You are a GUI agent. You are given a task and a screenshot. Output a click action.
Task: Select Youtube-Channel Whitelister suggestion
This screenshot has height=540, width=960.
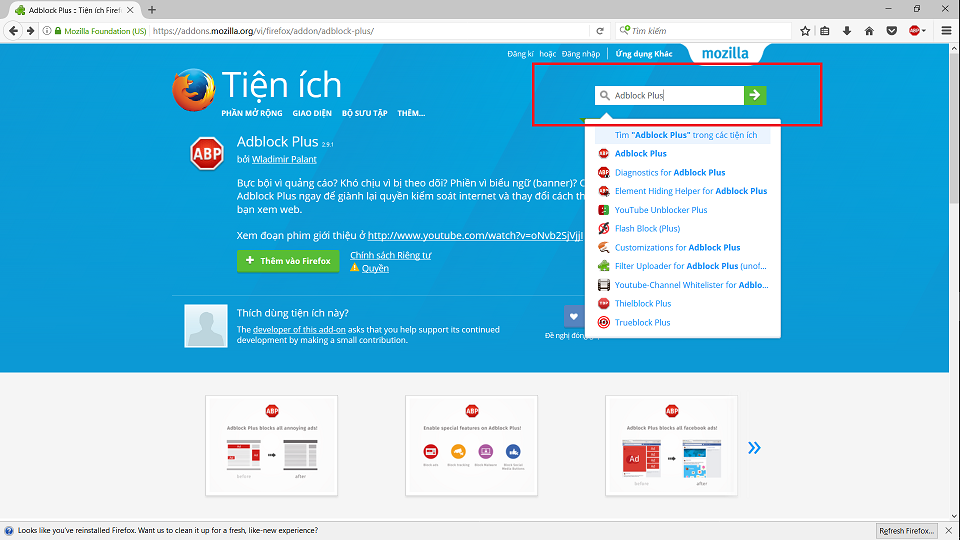click(x=683, y=285)
